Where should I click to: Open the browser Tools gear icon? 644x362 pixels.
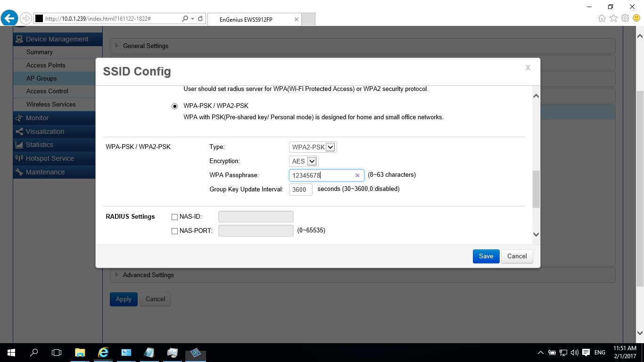[625, 18]
